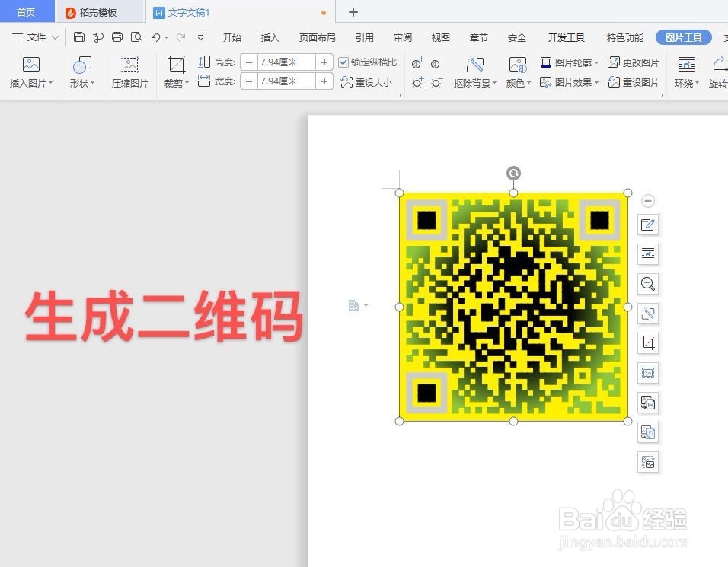Screen dimensions: 728x567
Task: Increase height with the plus button
Action: coord(324,62)
